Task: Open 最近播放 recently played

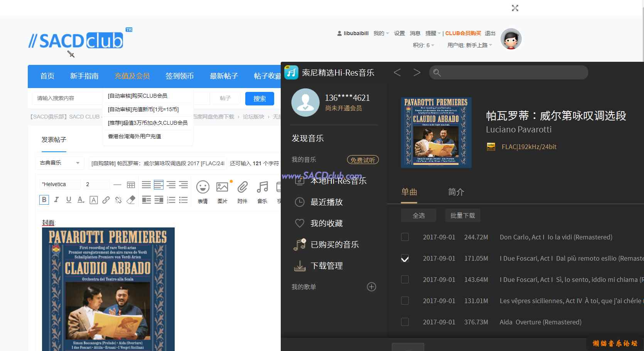Action: click(x=319, y=202)
